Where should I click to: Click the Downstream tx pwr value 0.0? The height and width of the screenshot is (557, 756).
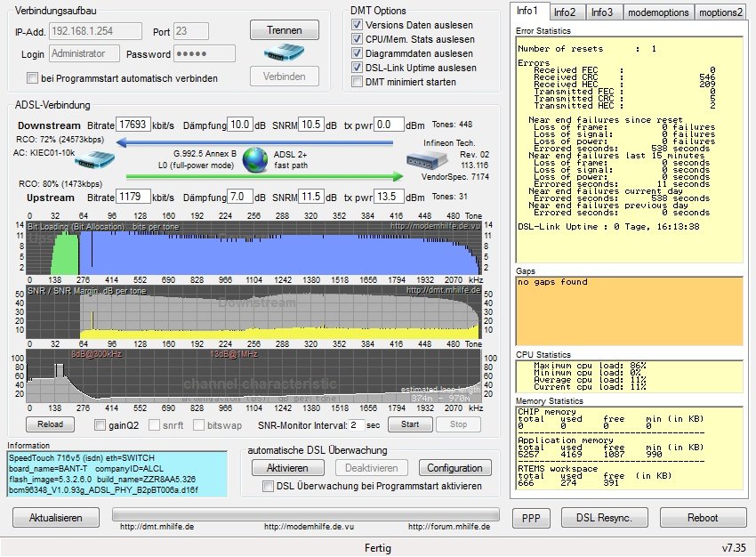(389, 125)
